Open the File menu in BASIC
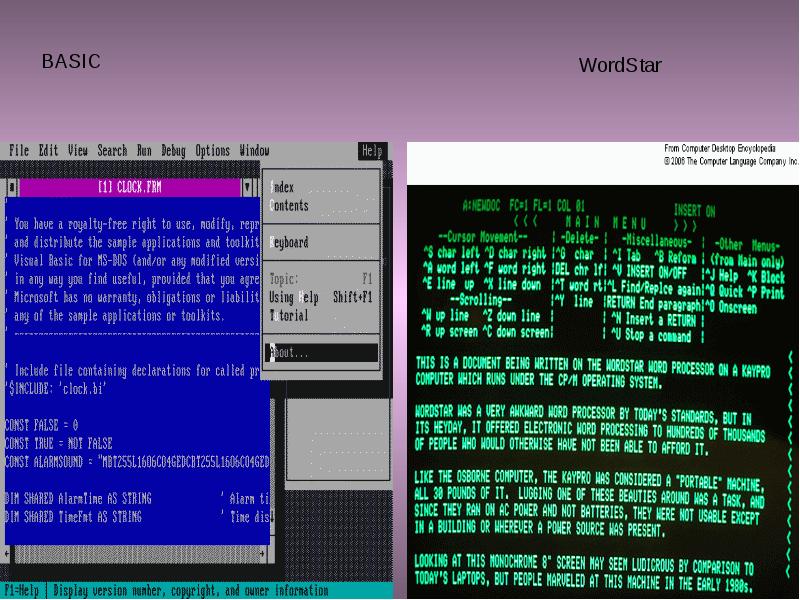The height and width of the screenshot is (600, 800). coord(19,151)
